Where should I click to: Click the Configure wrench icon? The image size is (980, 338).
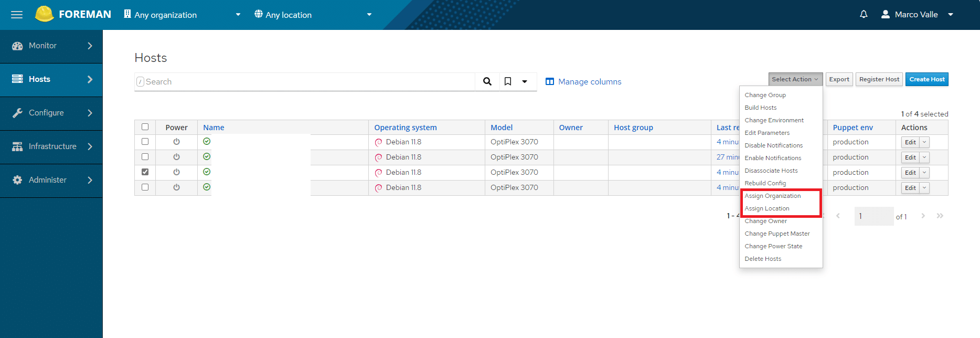(x=17, y=113)
